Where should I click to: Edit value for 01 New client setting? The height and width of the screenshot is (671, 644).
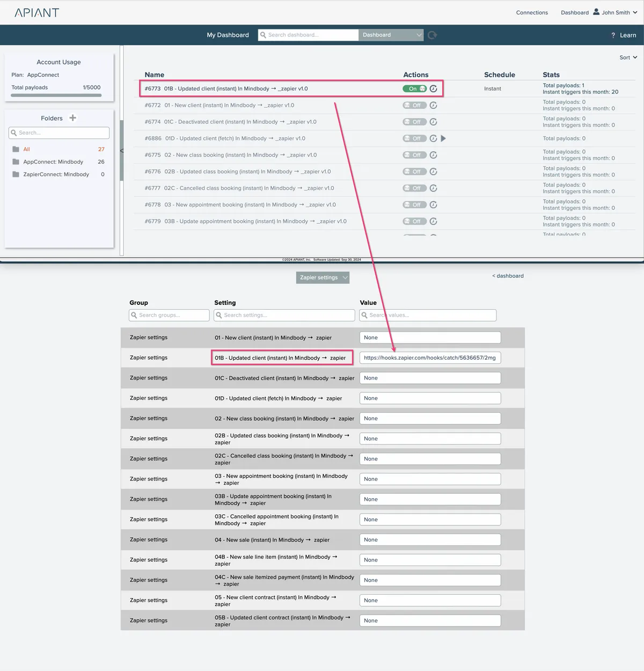(430, 338)
